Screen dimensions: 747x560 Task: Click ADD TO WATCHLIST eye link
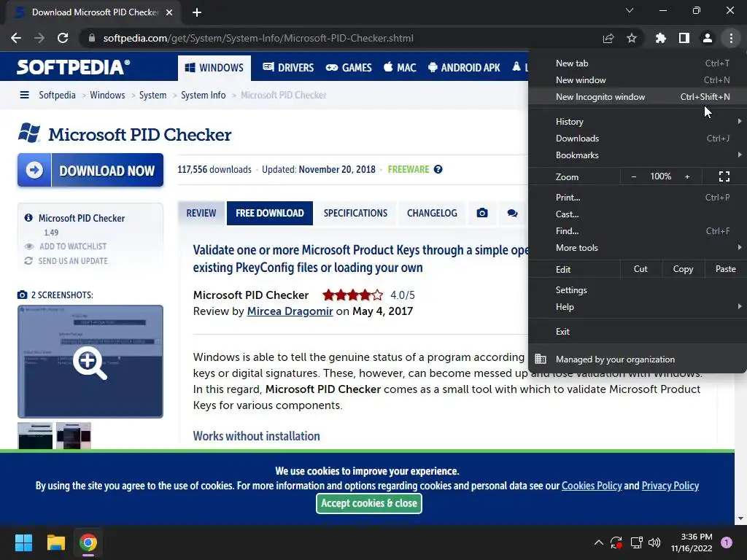pyautogui.click(x=66, y=246)
